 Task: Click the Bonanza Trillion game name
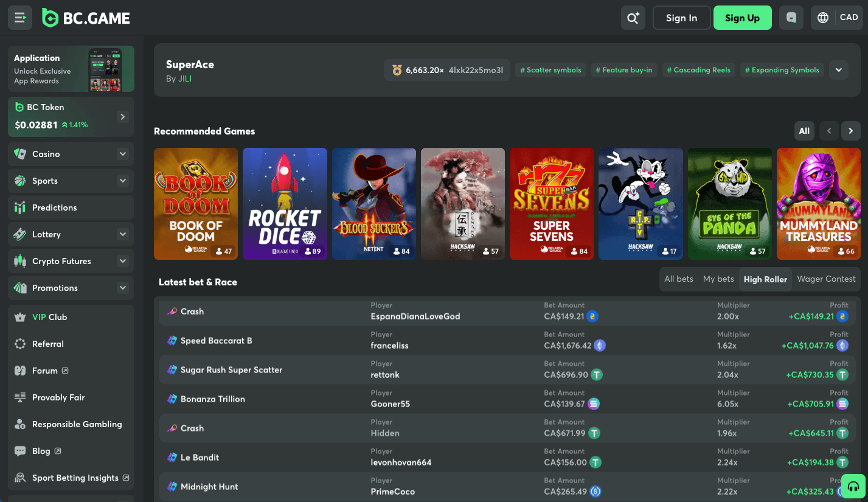point(213,399)
